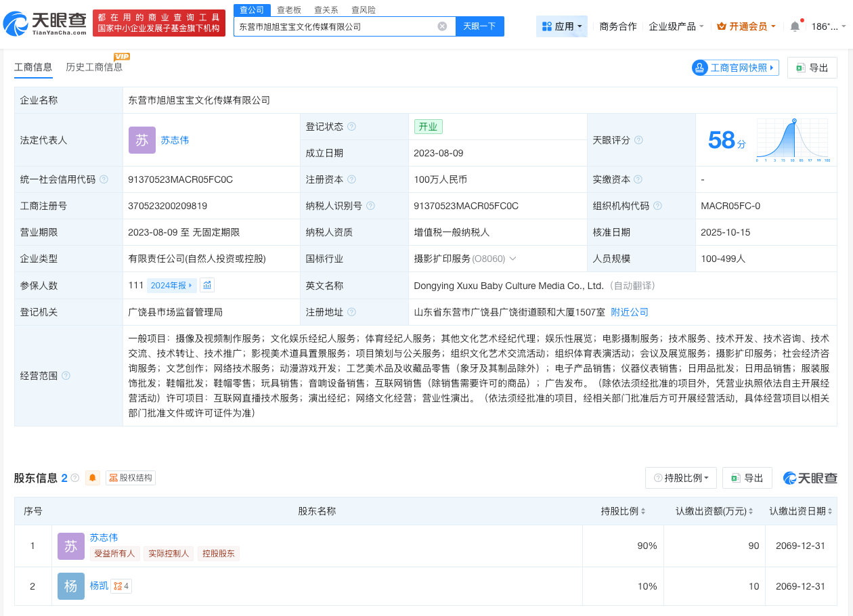Click help icon next to 注册资本

(x=351, y=179)
